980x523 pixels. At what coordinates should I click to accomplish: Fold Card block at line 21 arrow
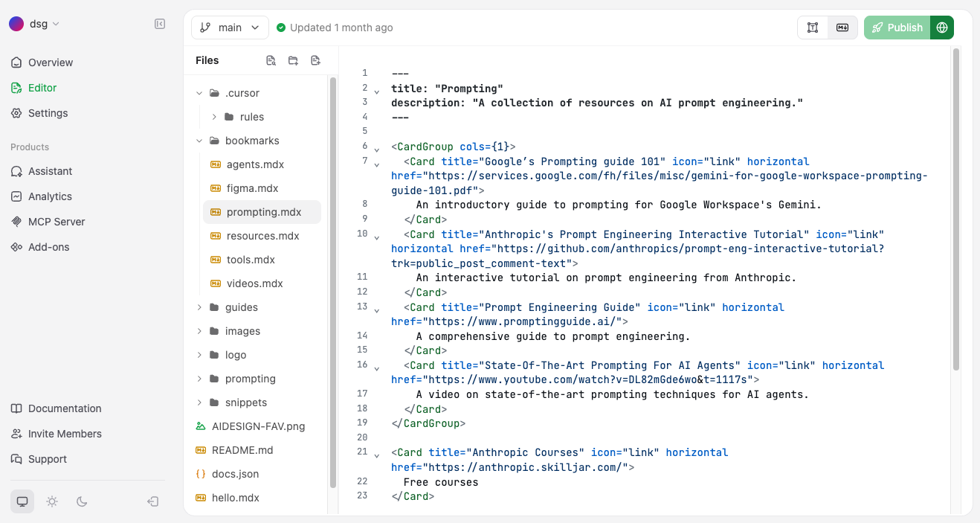[x=377, y=455]
